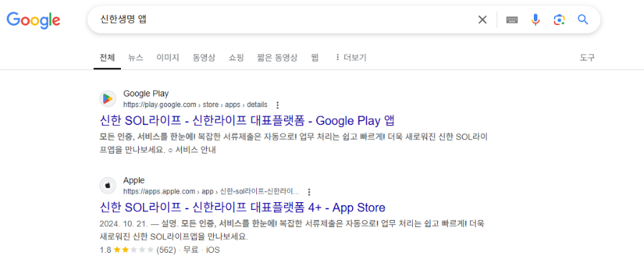This screenshot has height=265, width=644.
Task: Click the (562) review count
Action: 166,249
